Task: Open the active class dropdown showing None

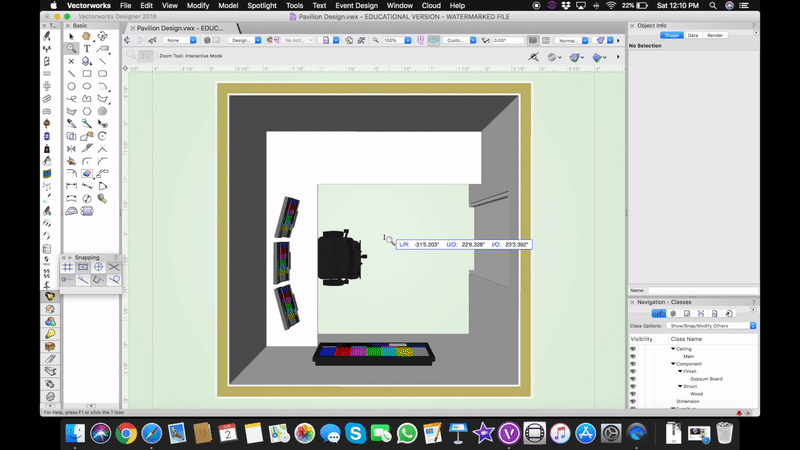Action: click(x=180, y=40)
